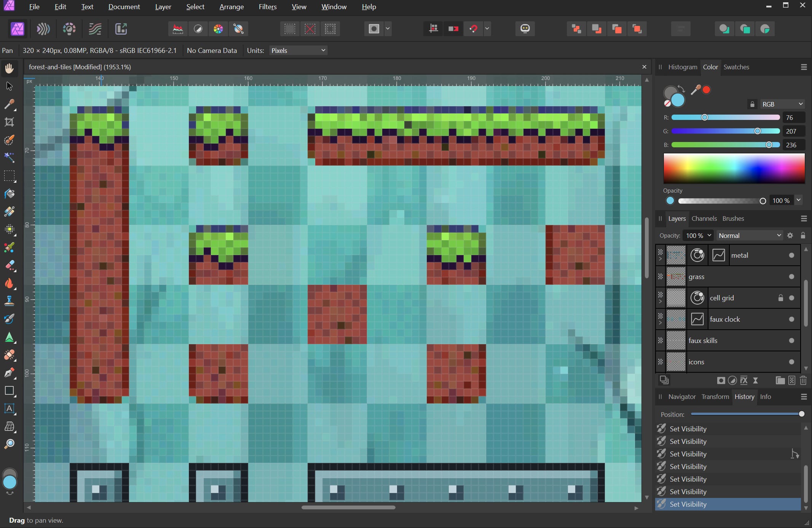Open the RGB color model dropdown
Viewport: 812px width, 528px height.
pyautogui.click(x=782, y=104)
